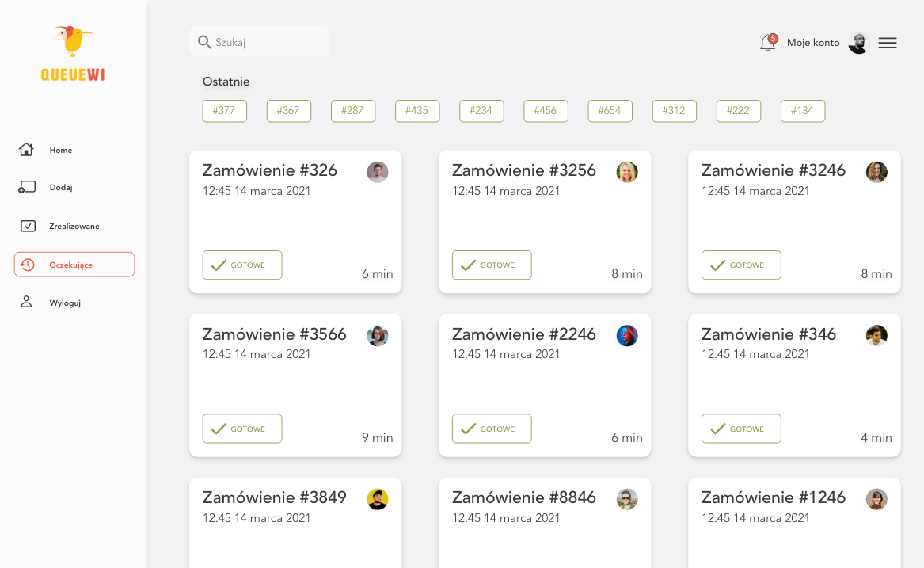
Task: Mark order #3246 as Gotowe
Action: [741, 265]
